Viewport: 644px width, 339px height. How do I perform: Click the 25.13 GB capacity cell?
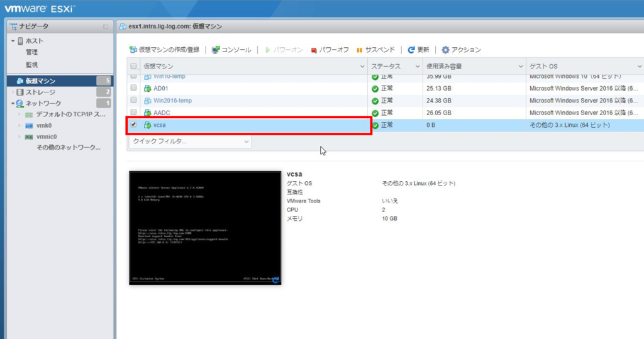pyautogui.click(x=438, y=88)
